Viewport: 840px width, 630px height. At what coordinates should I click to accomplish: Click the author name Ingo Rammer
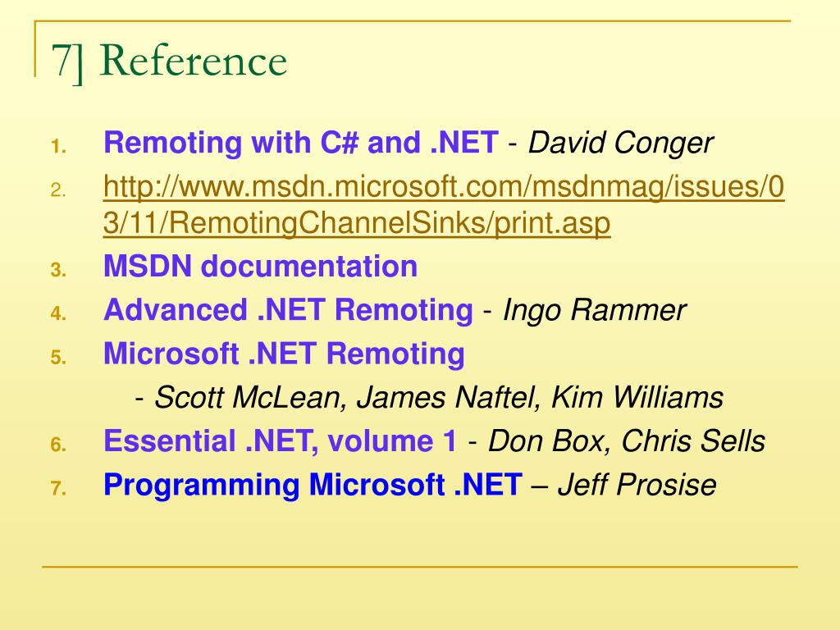(594, 311)
